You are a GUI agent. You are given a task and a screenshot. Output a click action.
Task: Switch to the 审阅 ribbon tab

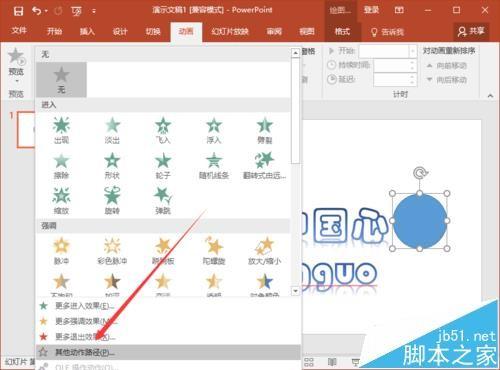point(274,32)
